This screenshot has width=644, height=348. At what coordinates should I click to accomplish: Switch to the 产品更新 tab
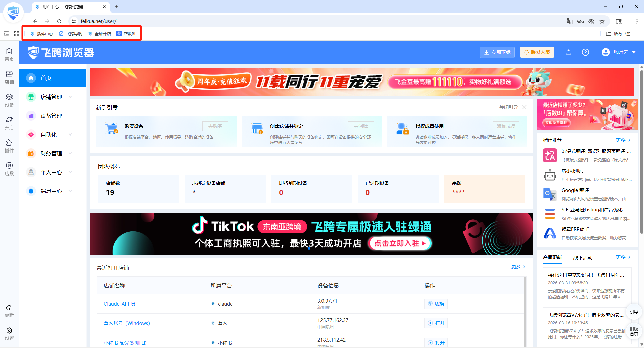[x=552, y=257]
